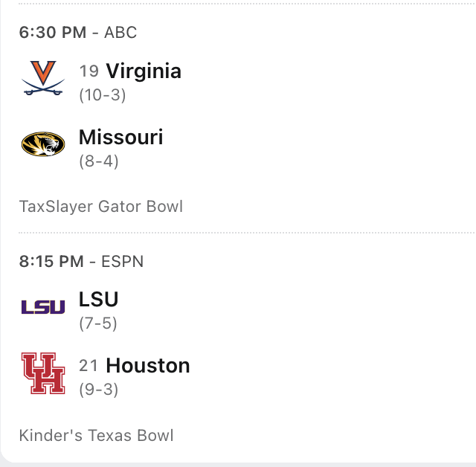Click the Virginia Cavaliers logo
Image resolution: width=476 pixels, height=467 pixels.
click(43, 79)
